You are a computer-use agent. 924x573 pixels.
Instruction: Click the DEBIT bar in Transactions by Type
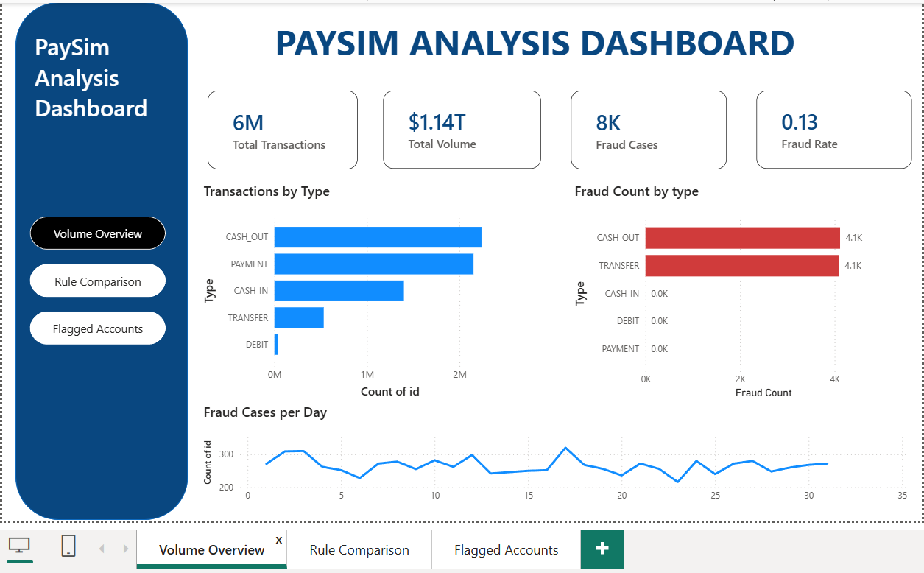(x=276, y=345)
